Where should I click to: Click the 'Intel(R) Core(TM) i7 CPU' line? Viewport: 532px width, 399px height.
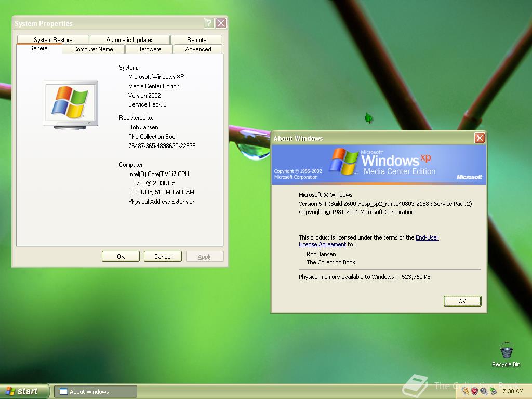(158, 174)
